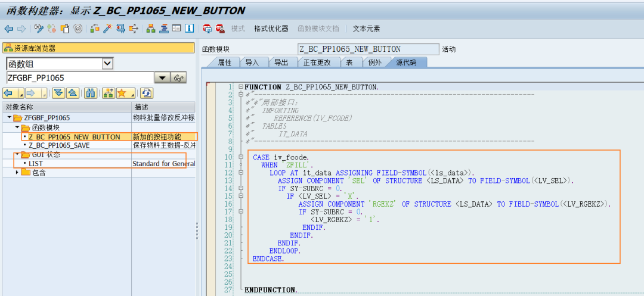Click the 函数模块 name field
644x296 pixels.
point(369,49)
